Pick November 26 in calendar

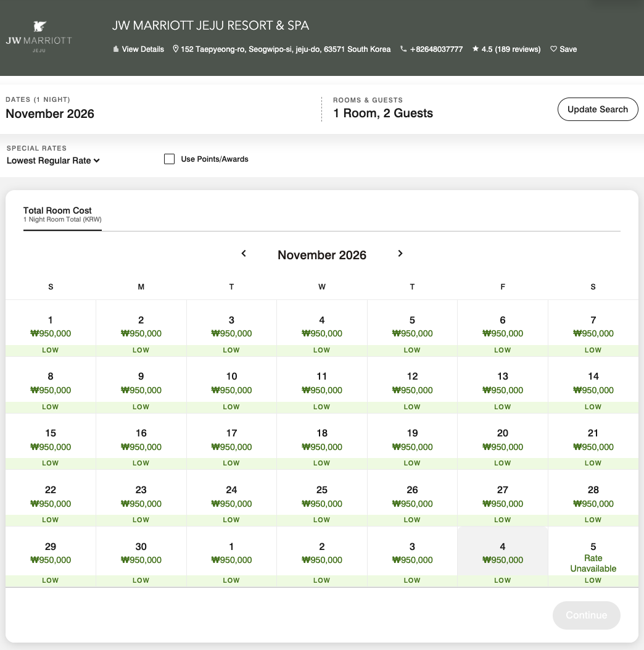point(412,498)
